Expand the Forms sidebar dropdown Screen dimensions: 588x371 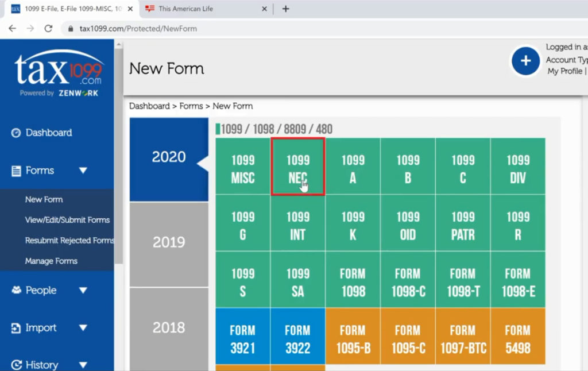82,170
